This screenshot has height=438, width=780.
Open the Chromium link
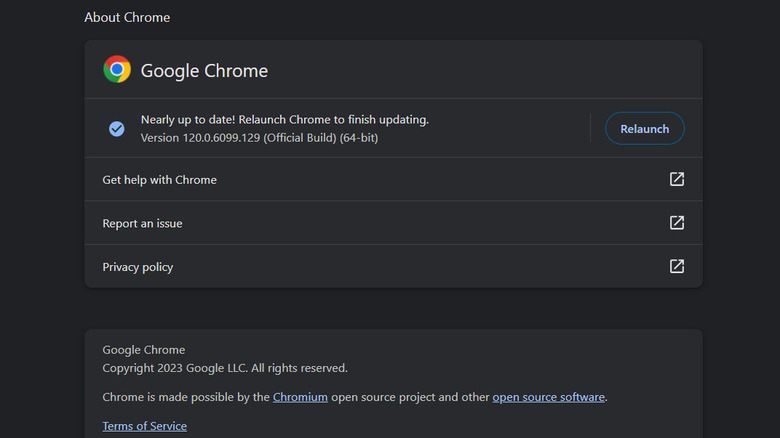pos(300,397)
